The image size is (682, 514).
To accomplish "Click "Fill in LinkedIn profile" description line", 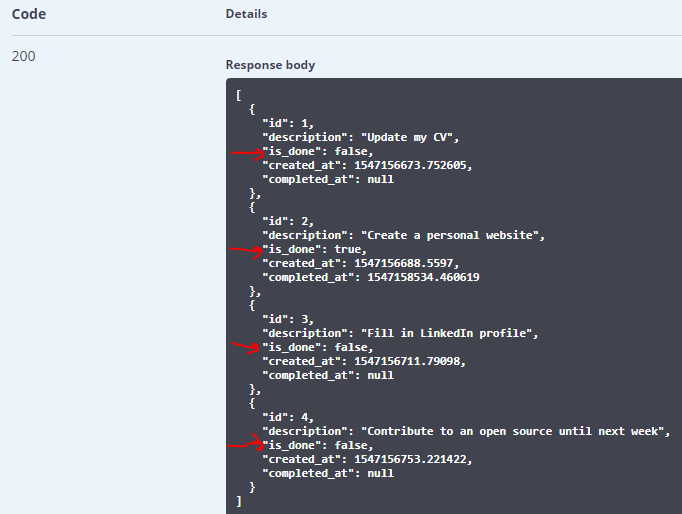I will coord(400,334).
